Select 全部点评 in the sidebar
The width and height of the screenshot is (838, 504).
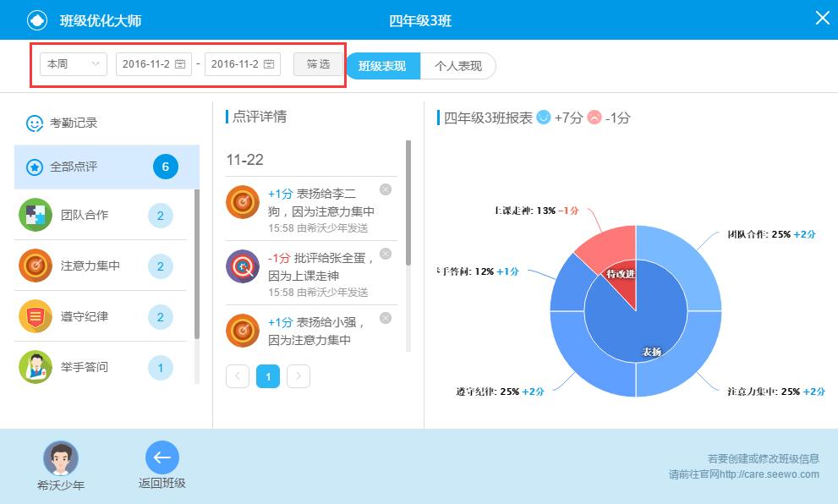tap(107, 167)
